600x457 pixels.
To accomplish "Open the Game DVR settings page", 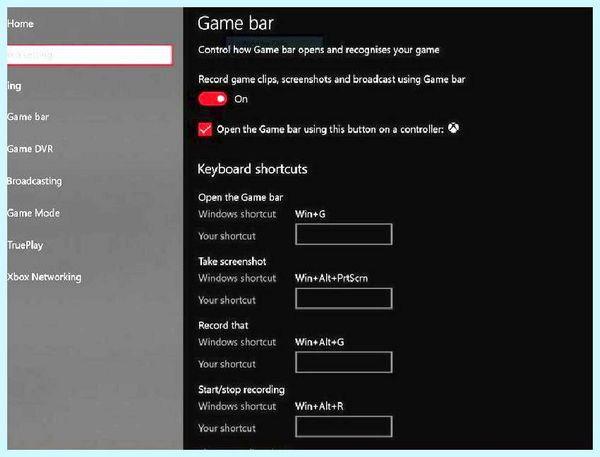I will [30, 149].
